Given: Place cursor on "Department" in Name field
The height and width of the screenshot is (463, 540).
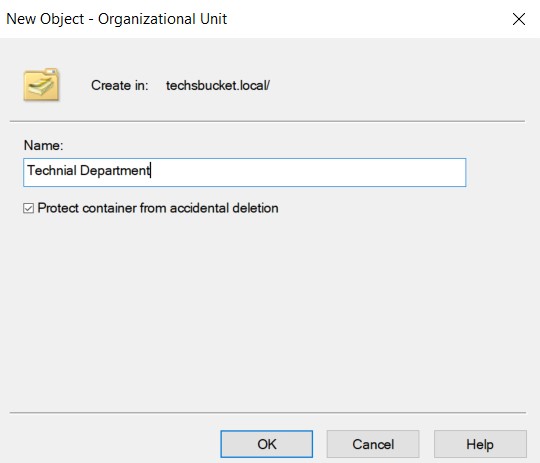Looking at the screenshot, I should (x=115, y=171).
